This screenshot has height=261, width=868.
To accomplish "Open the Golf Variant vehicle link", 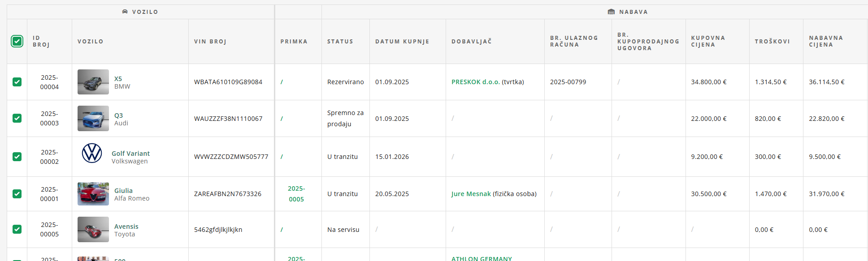I will pyautogui.click(x=130, y=154).
